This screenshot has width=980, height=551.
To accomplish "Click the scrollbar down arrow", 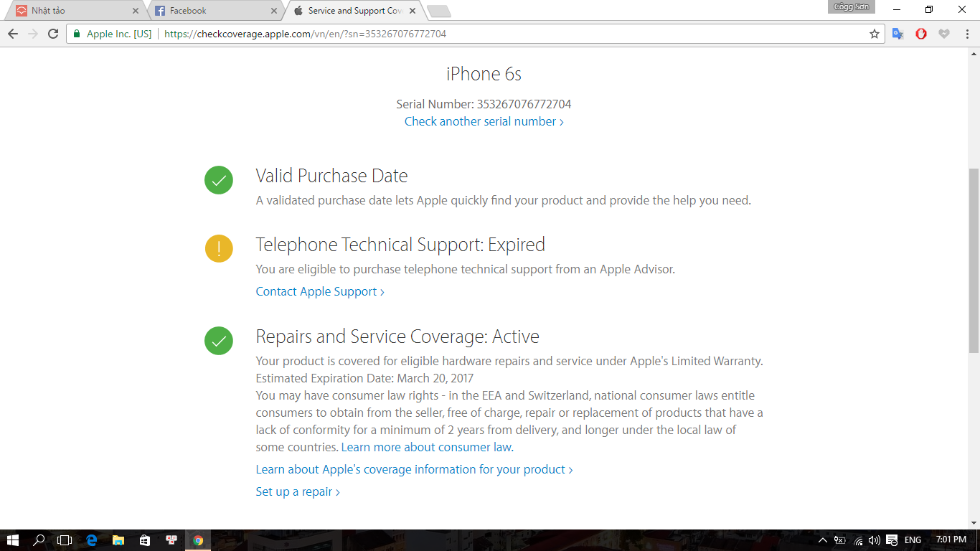I will coord(974,523).
